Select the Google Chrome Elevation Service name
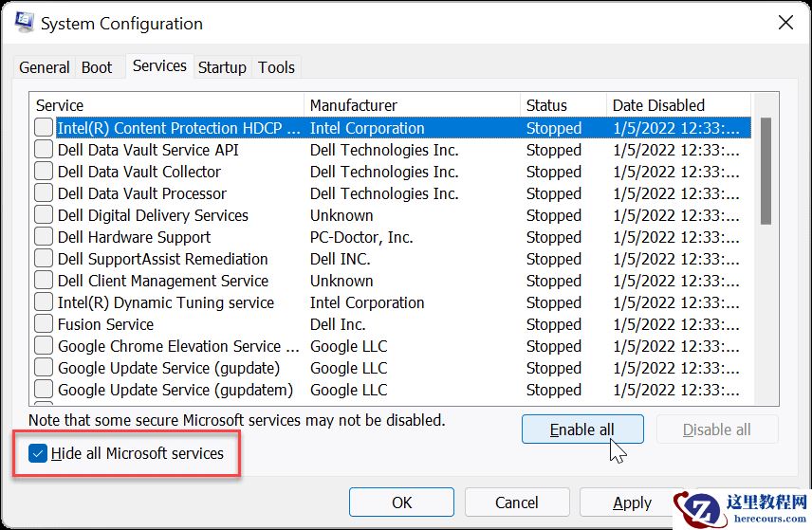This screenshot has width=812, height=530. tap(178, 345)
